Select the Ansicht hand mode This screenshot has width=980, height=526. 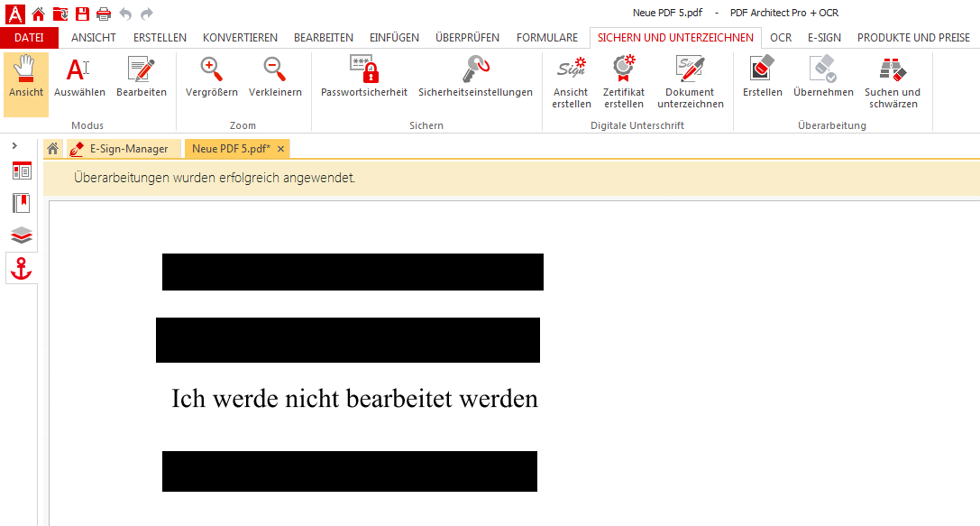25,85
